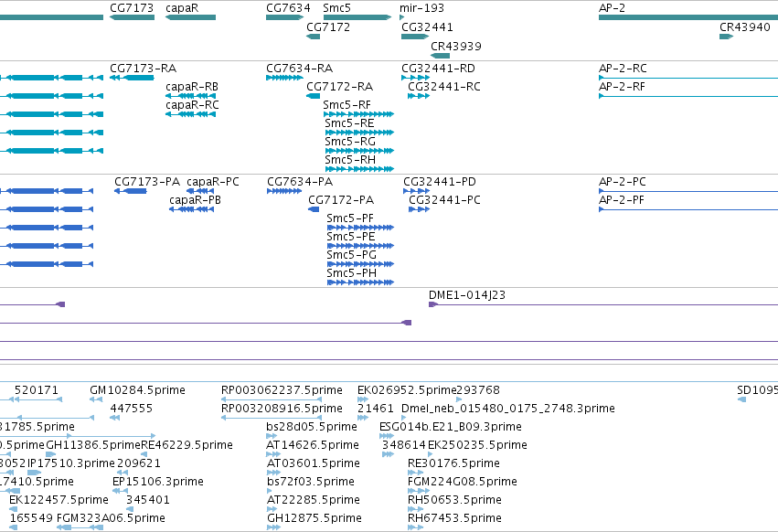The height and width of the screenshot is (532, 778).
Task: Select the Smc5-PF protein label
Action: 350,218
